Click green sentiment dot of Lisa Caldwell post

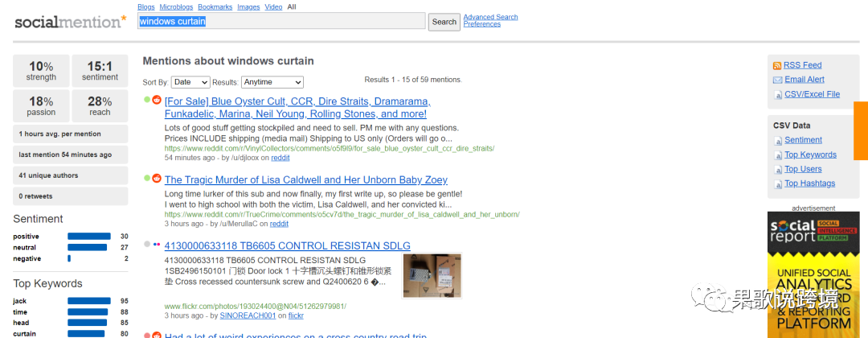pos(147,179)
